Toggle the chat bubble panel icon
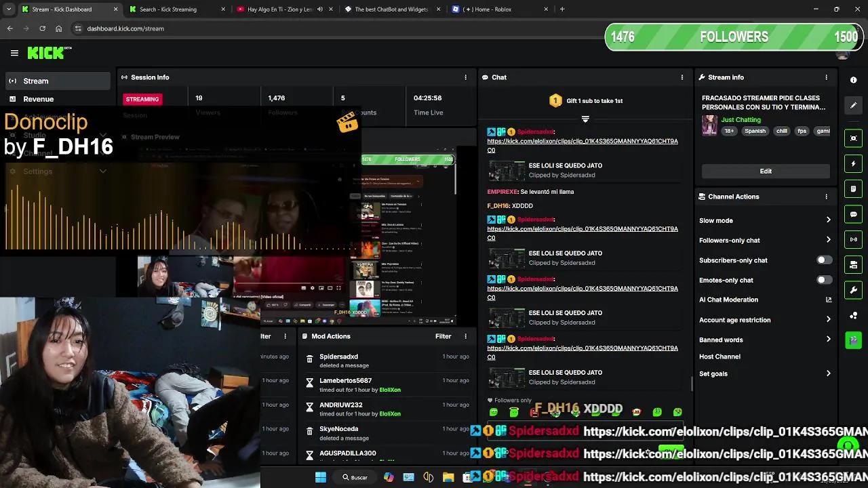This screenshot has width=868, height=488. (853, 214)
